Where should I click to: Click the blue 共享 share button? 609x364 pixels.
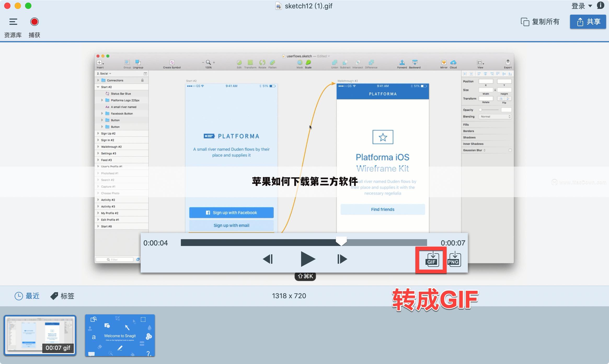[x=588, y=22]
